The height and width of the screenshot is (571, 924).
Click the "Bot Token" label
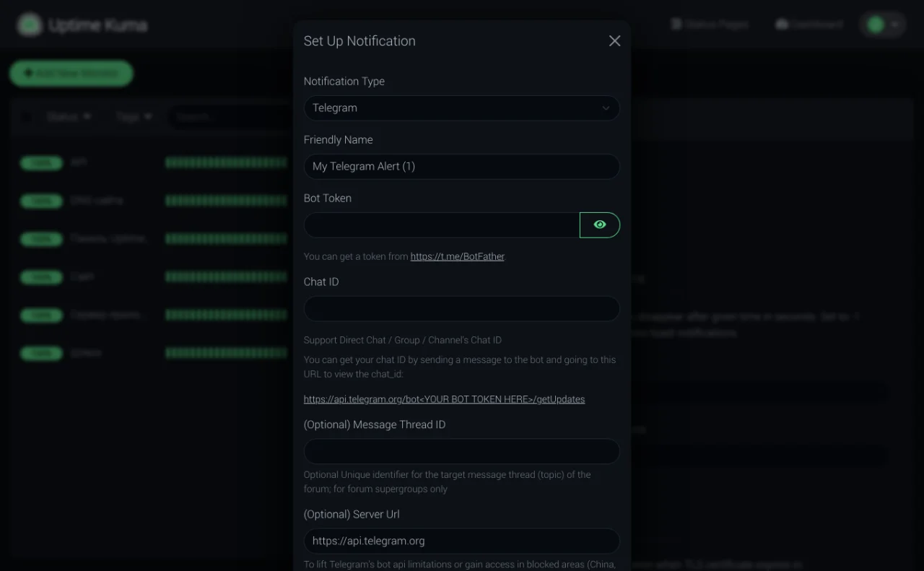coord(328,199)
